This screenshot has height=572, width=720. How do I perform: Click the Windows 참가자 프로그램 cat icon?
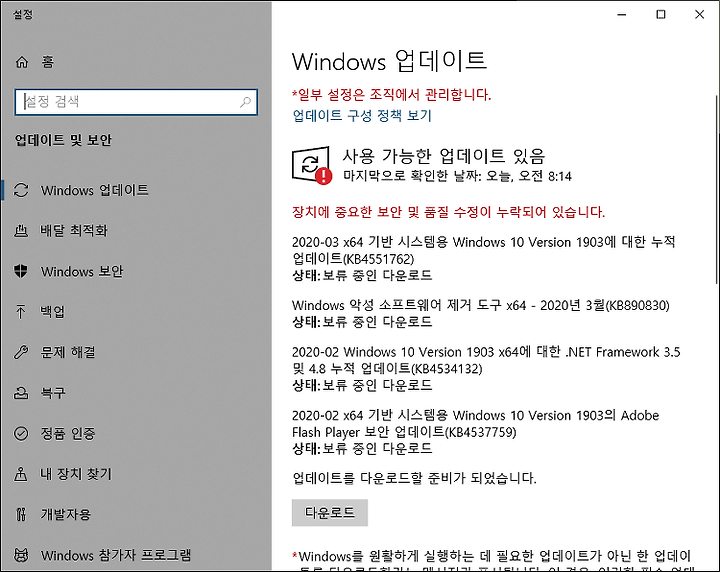coord(21,555)
